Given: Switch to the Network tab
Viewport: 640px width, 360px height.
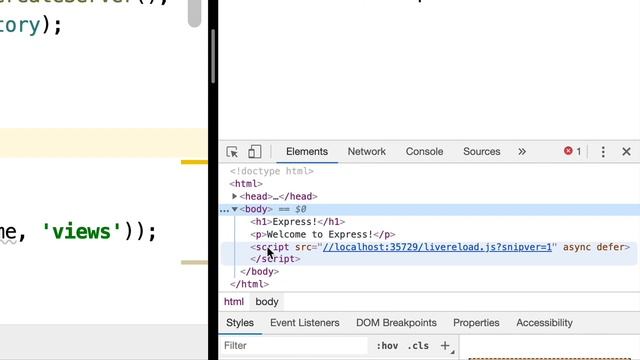Looking at the screenshot, I should pyautogui.click(x=367, y=151).
